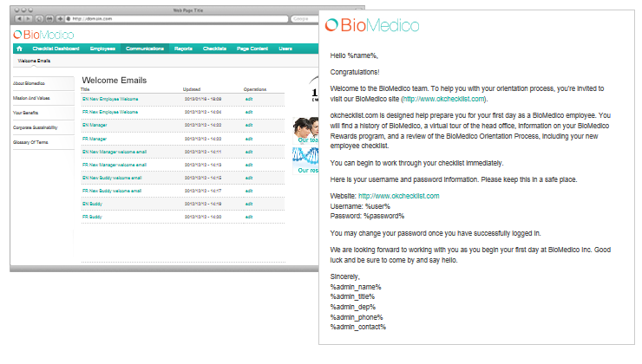Click the Our team photo thumbnail
The image size is (642, 364).
click(306, 131)
